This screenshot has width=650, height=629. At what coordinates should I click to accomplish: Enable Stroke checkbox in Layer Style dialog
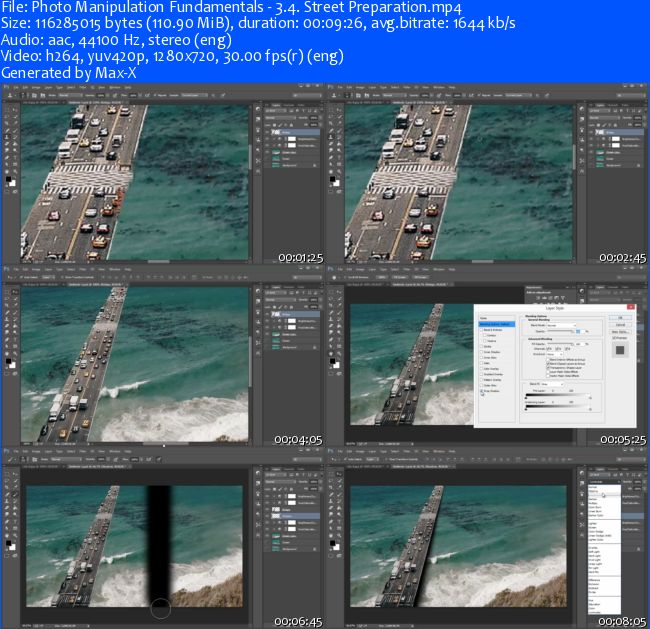(482, 346)
